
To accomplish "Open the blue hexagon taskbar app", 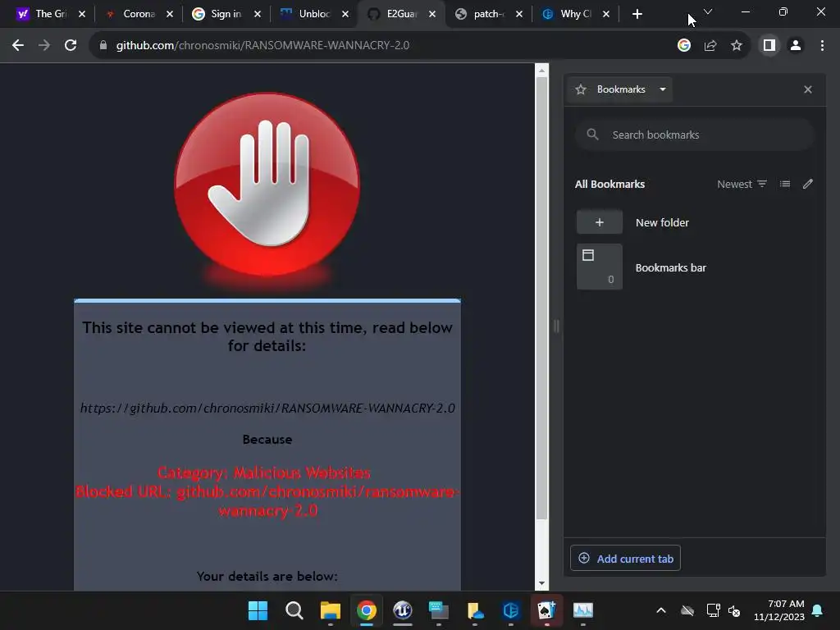I will click(510, 610).
